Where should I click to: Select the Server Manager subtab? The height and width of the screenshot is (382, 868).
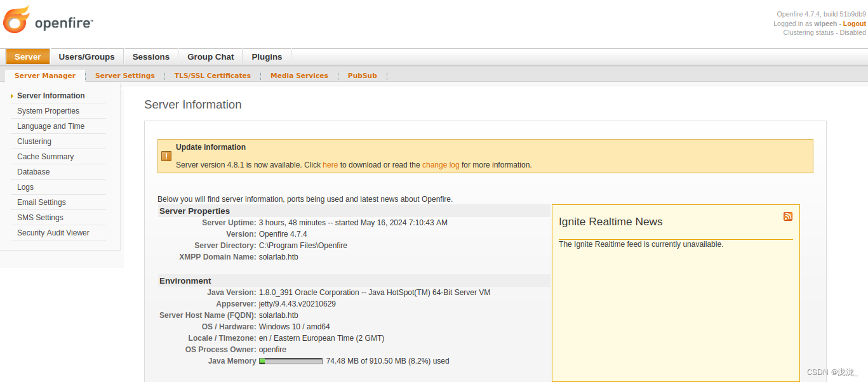(45, 76)
